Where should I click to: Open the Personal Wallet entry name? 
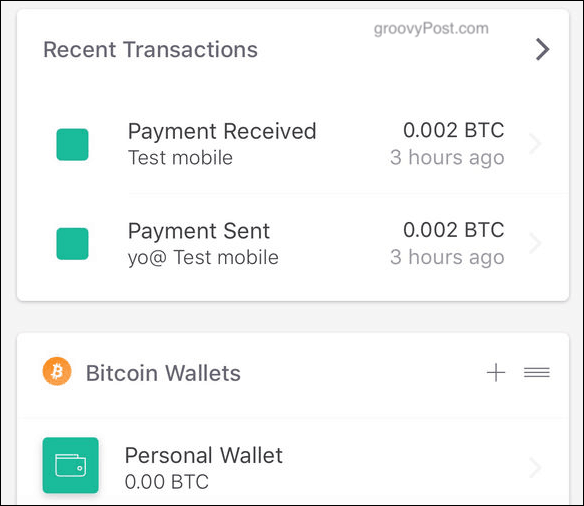(x=204, y=455)
